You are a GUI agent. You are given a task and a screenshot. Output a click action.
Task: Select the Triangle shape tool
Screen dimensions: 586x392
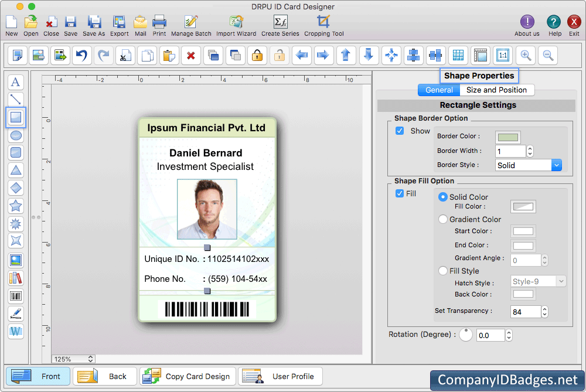tap(16, 171)
